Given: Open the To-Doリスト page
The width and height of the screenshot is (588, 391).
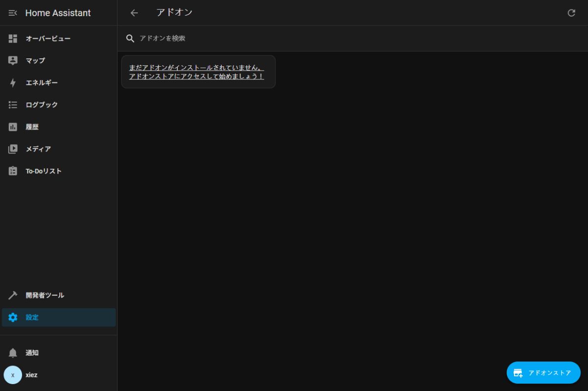Looking at the screenshot, I should pos(59,171).
